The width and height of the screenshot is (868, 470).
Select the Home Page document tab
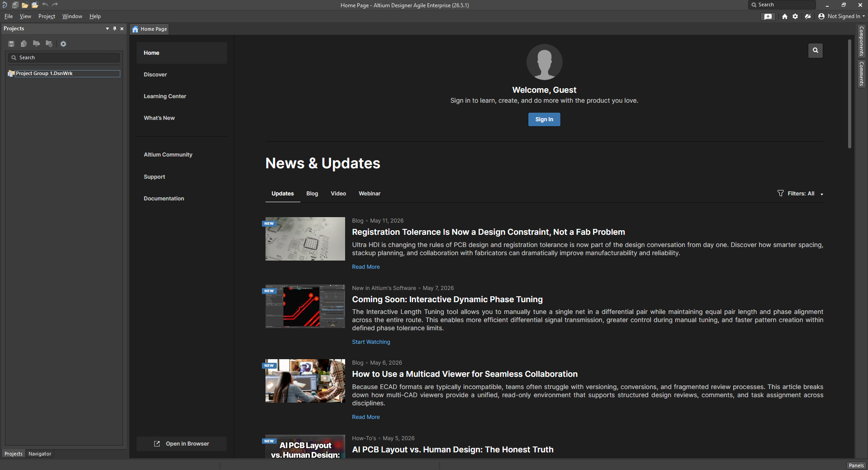click(150, 29)
